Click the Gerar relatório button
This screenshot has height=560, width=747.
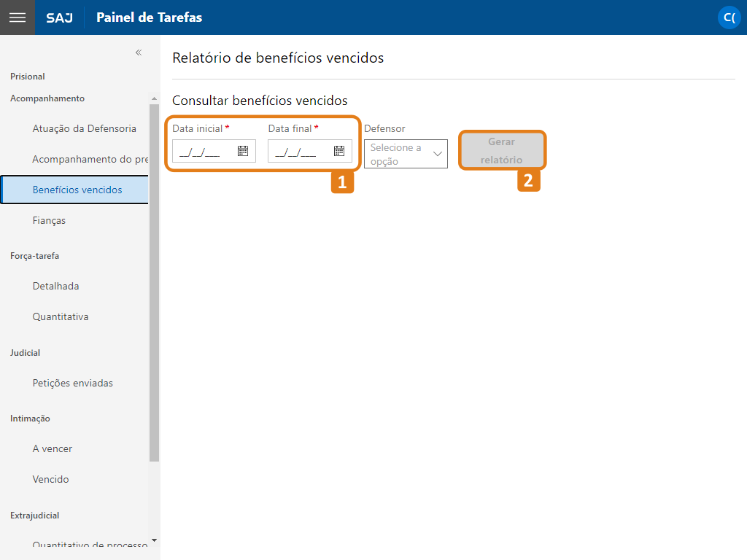pos(502,150)
